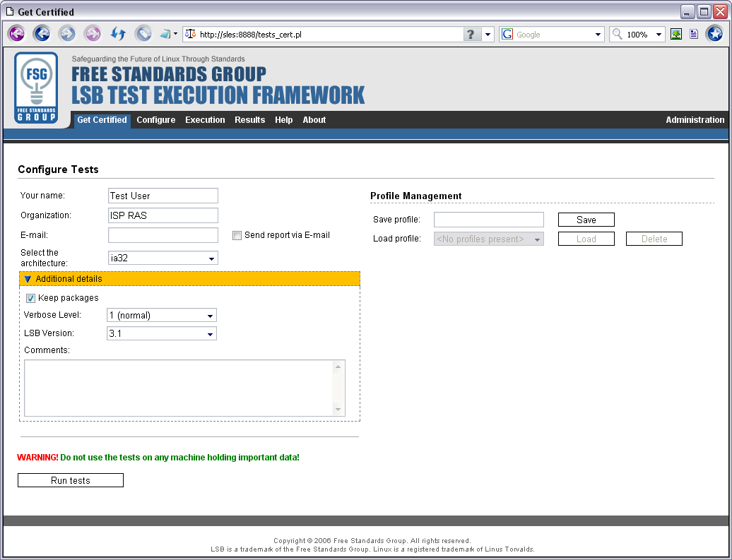Viewport: 732px width, 560px height.
Task: Click the scales site icon in address bar
Action: point(191,34)
